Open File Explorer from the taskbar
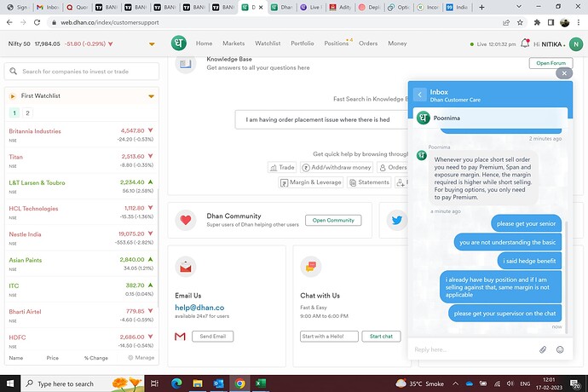The height and width of the screenshot is (392, 588). click(x=197, y=383)
